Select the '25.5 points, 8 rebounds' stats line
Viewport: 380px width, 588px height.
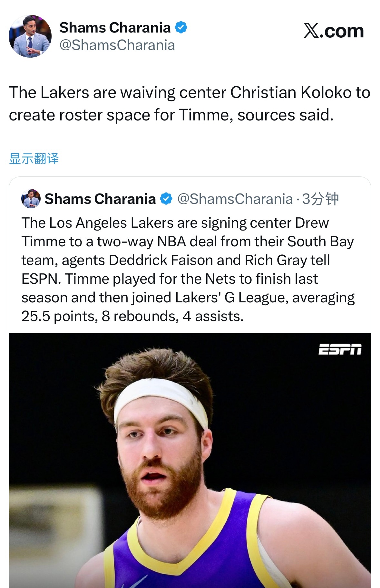coord(132,316)
